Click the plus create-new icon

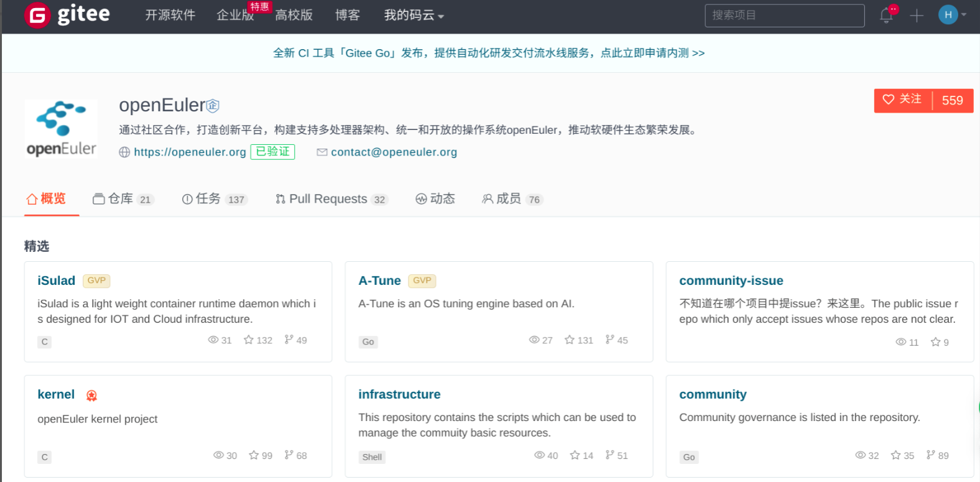pos(917,16)
